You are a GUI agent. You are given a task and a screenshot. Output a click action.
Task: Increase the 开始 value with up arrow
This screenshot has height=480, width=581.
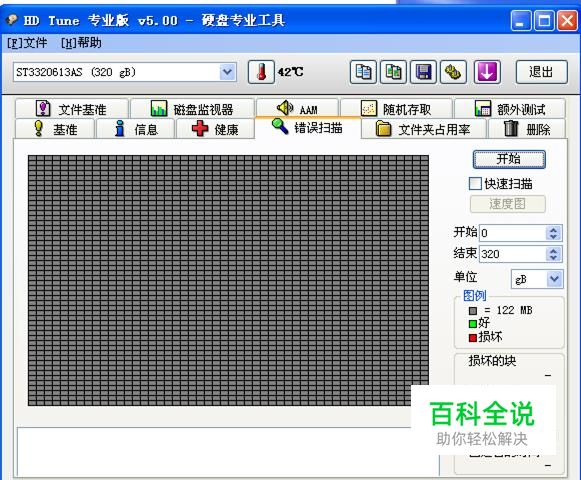pyautogui.click(x=554, y=229)
